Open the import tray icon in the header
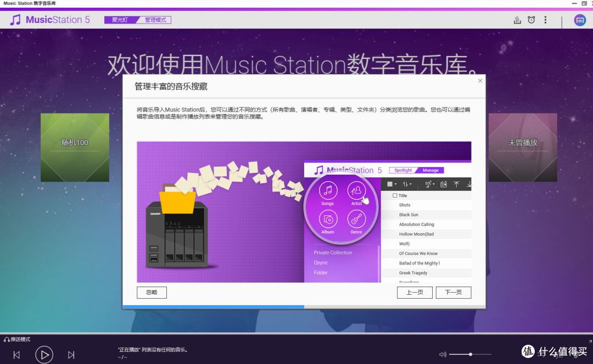The width and height of the screenshot is (593, 364). click(x=517, y=20)
